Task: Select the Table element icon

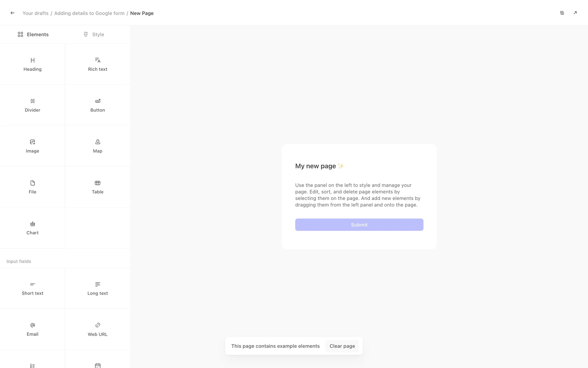Action: click(97, 183)
